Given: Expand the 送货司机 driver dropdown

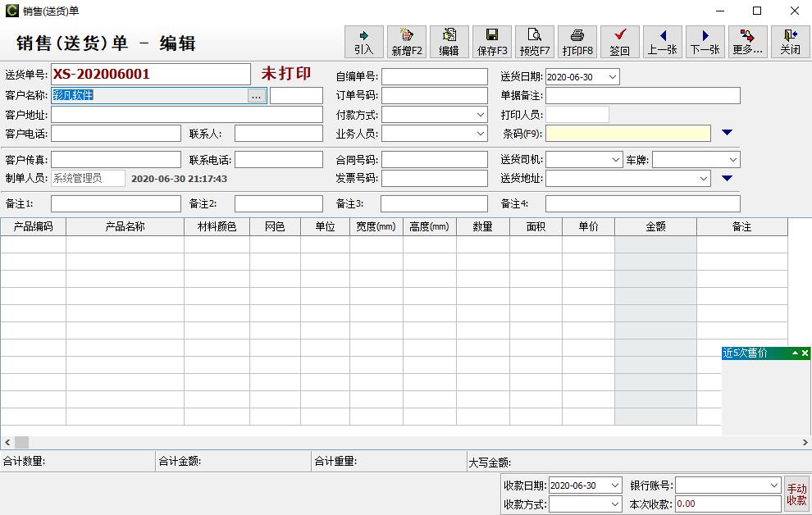Looking at the screenshot, I should pyautogui.click(x=615, y=160).
